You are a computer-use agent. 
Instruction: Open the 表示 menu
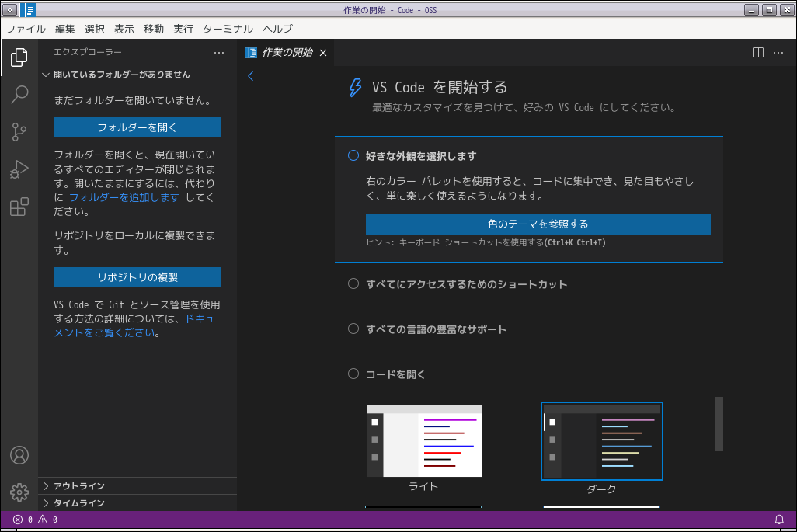tap(124, 29)
